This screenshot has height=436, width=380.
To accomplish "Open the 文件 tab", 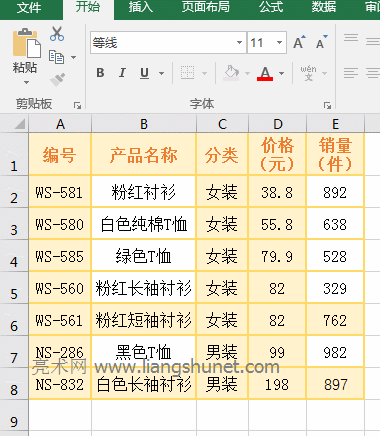I will coord(29,7).
